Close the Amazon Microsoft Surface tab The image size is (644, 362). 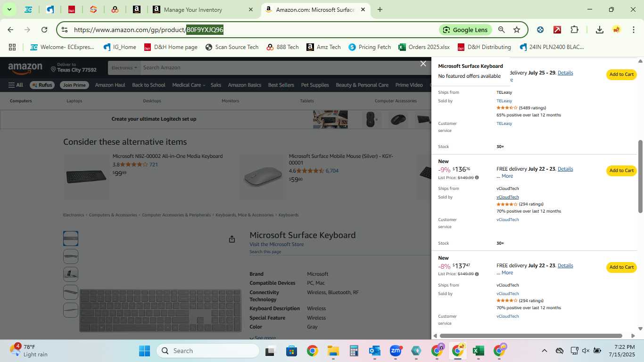point(363,9)
